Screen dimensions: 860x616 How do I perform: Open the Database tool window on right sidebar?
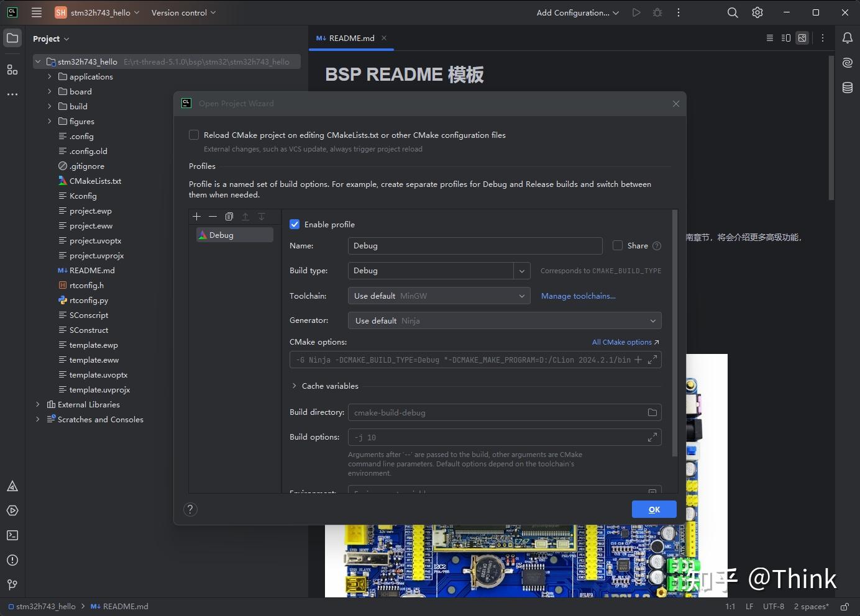(847, 88)
